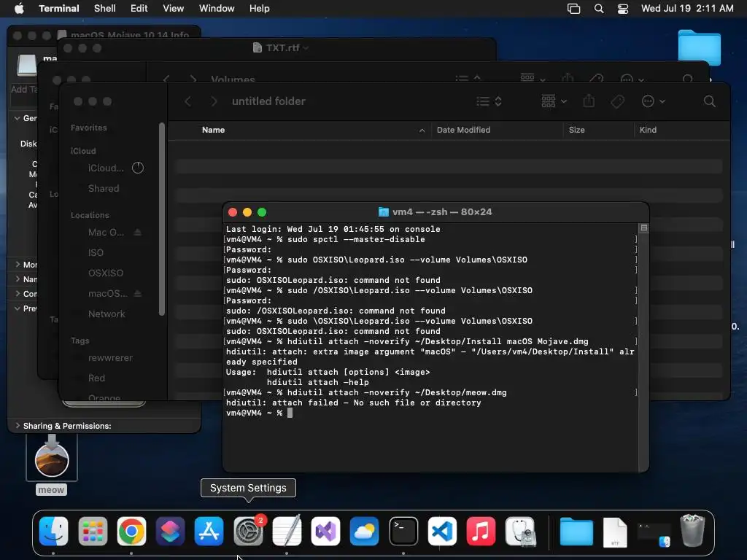Screen dimensions: 747x560
Task: Click the Stage Manager menu bar icon
Action: click(573, 9)
